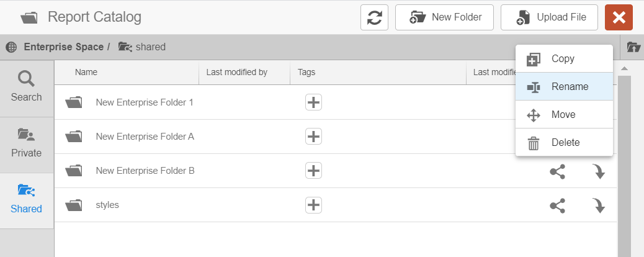Choose Delete in the context menu

565,143
